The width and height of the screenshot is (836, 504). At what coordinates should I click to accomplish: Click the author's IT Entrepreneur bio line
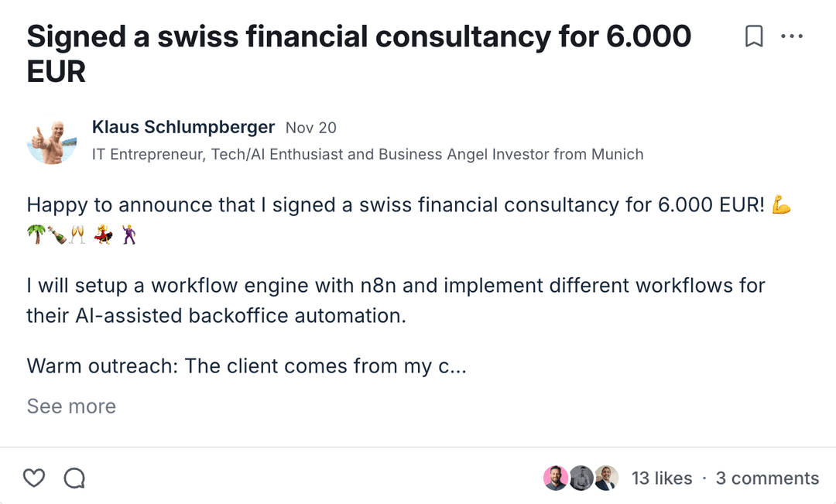click(x=368, y=154)
